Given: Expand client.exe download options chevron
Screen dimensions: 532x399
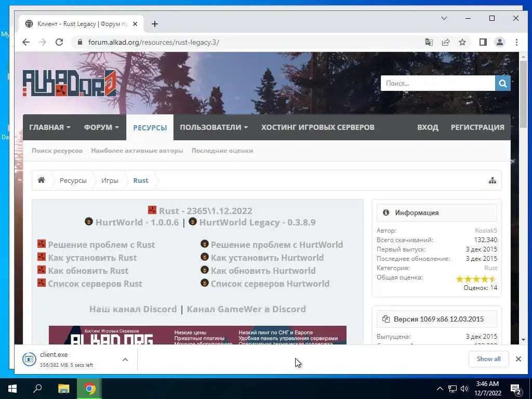Looking at the screenshot, I should tap(125, 360).
